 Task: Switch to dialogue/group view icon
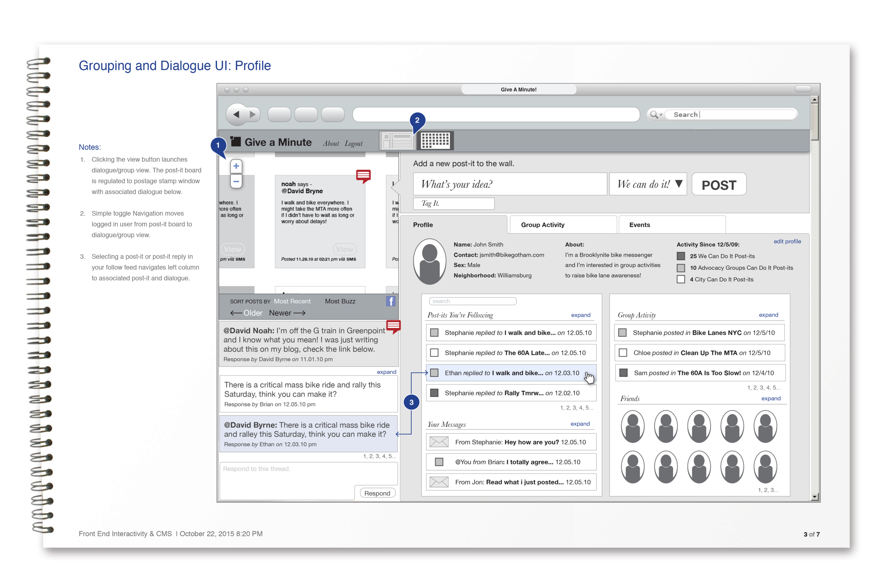[x=397, y=141]
